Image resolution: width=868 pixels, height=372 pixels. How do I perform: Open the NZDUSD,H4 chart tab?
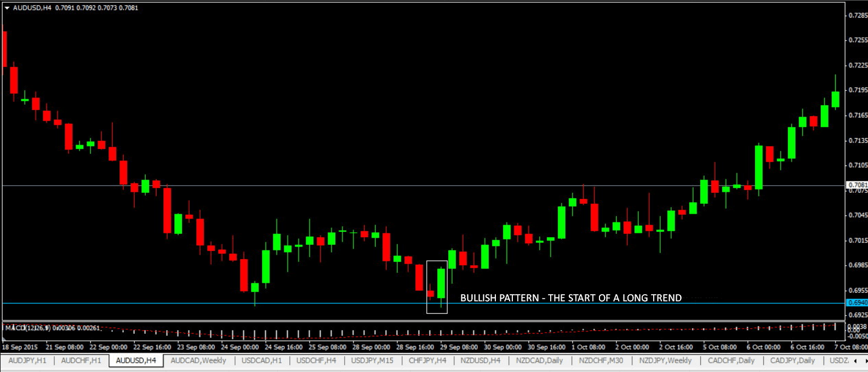[481, 360]
